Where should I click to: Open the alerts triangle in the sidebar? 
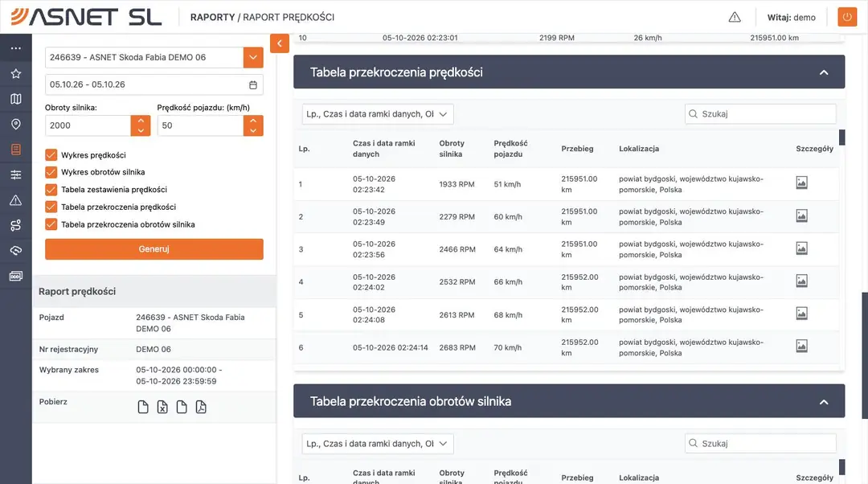(16, 200)
